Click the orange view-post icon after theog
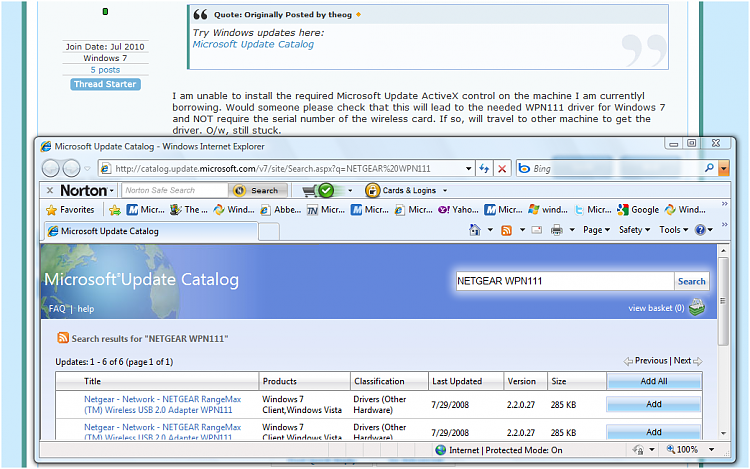 coord(358,15)
